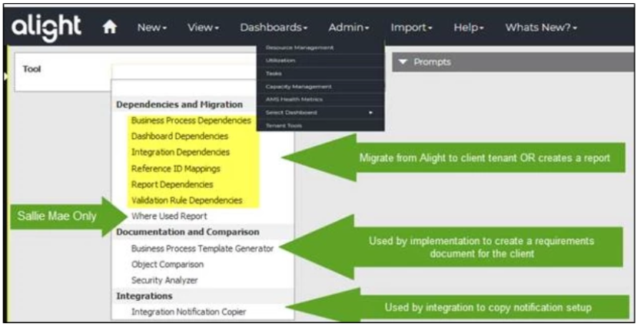Choose AMS Health Metrics menu entry
644x327 pixels.
pos(320,99)
